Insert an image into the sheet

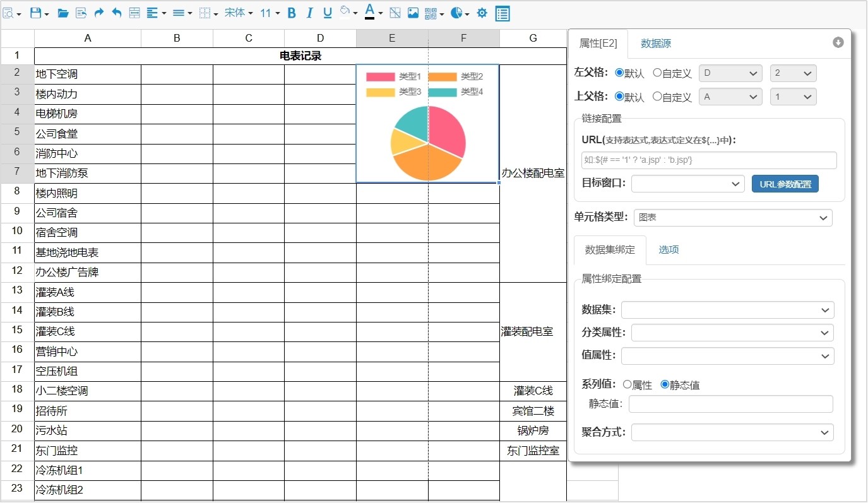(x=412, y=13)
